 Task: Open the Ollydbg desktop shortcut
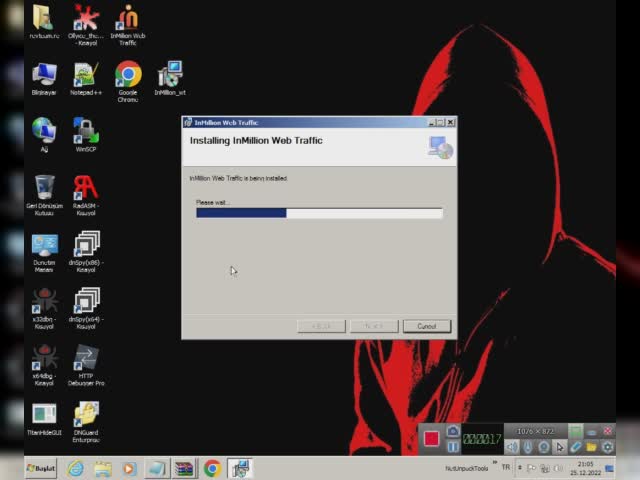[x=86, y=24]
